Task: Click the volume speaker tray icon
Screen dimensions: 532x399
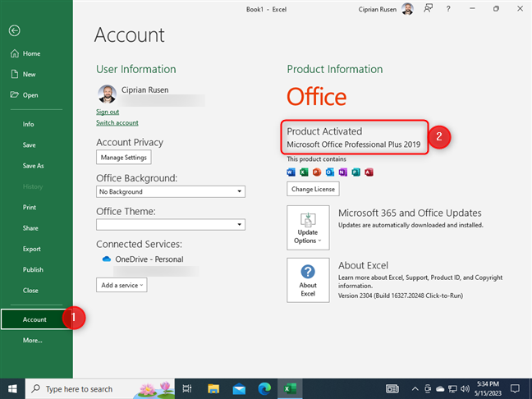Action: pos(465,389)
